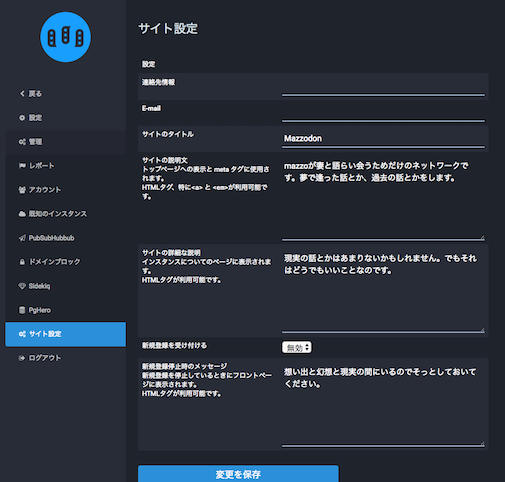This screenshot has width=505, height=482.
Task: Click the flag icon for レポート
Action: point(22,166)
